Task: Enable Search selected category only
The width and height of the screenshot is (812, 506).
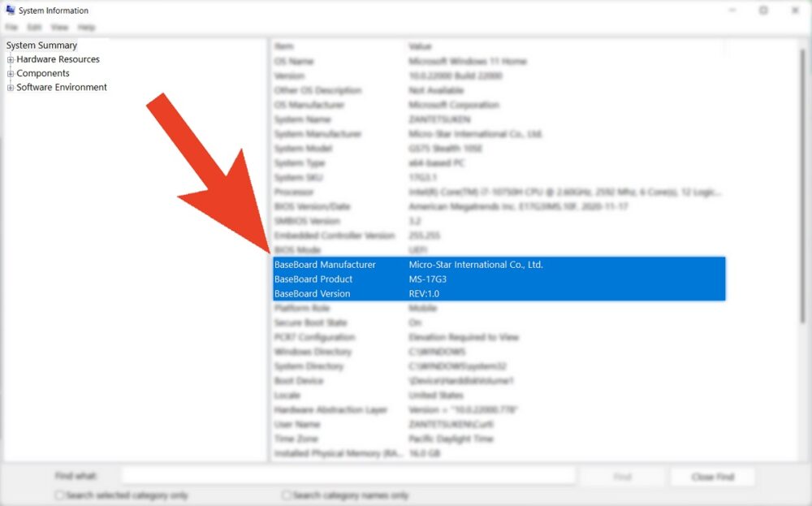Action: 59,494
